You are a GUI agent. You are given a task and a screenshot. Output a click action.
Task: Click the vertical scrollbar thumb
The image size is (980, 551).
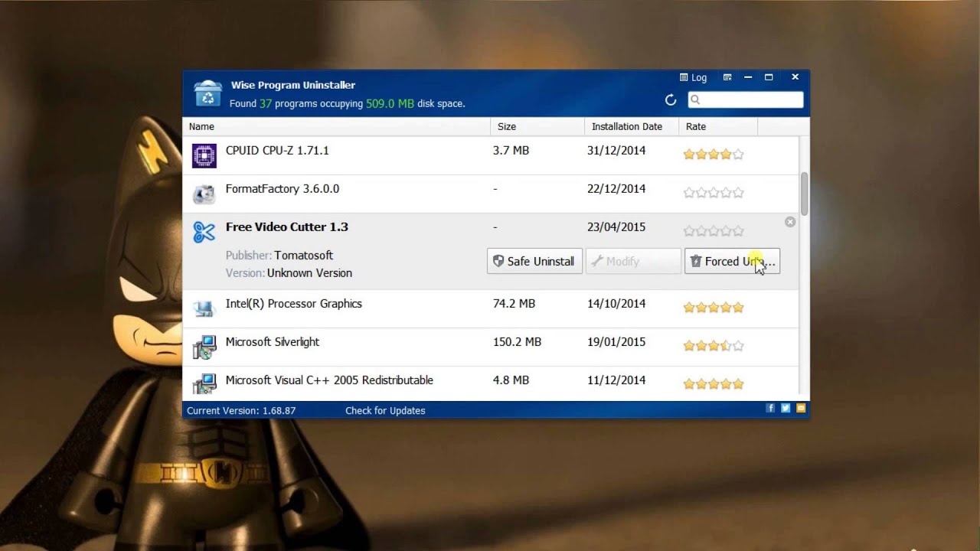[804, 194]
